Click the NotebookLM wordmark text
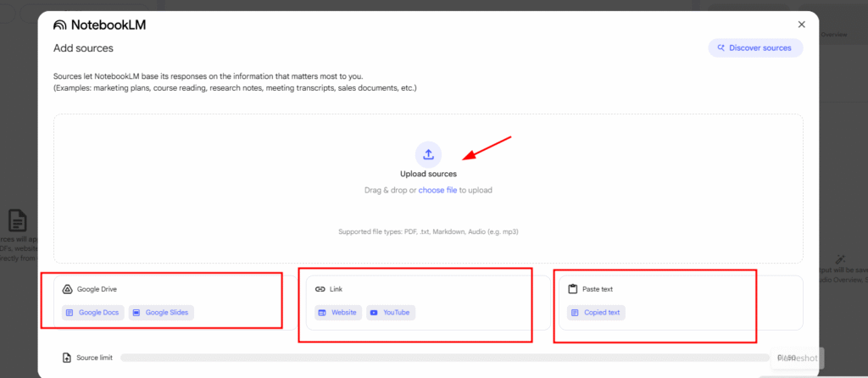 [x=108, y=25]
